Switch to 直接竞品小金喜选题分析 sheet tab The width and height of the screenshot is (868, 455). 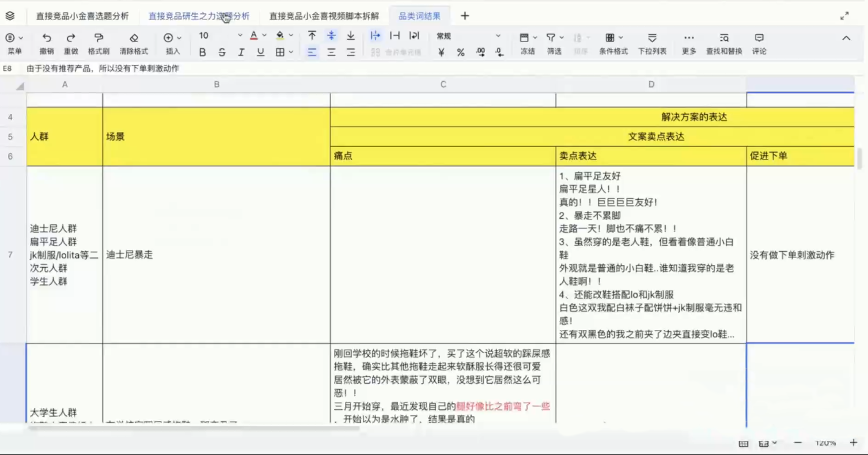82,16
